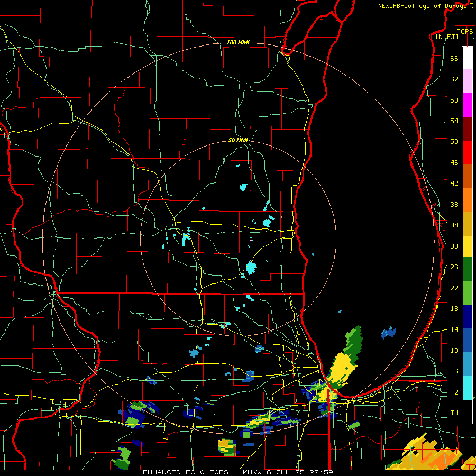The height and width of the screenshot is (476, 476).
Task: Select the dark orange legend swatch
Action: (467, 176)
